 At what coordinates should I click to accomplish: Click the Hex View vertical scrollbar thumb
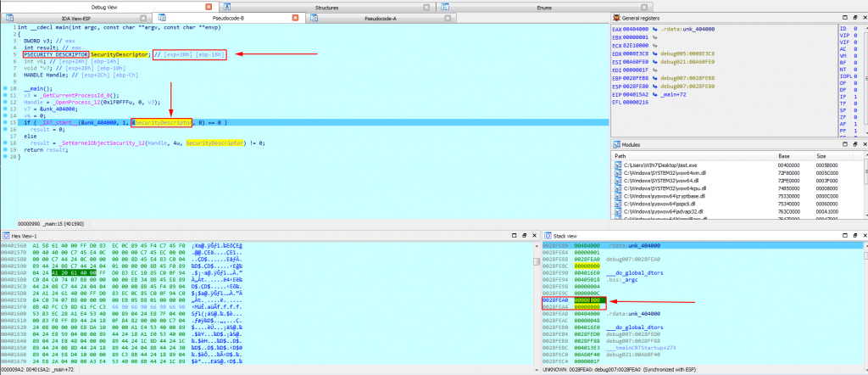pyautogui.click(x=536, y=262)
